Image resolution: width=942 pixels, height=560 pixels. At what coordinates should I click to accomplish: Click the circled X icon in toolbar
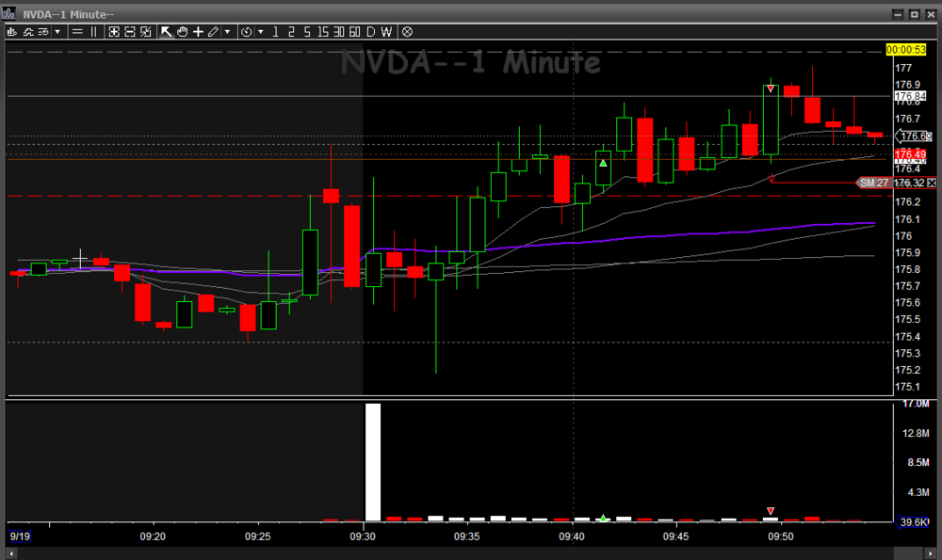[406, 31]
